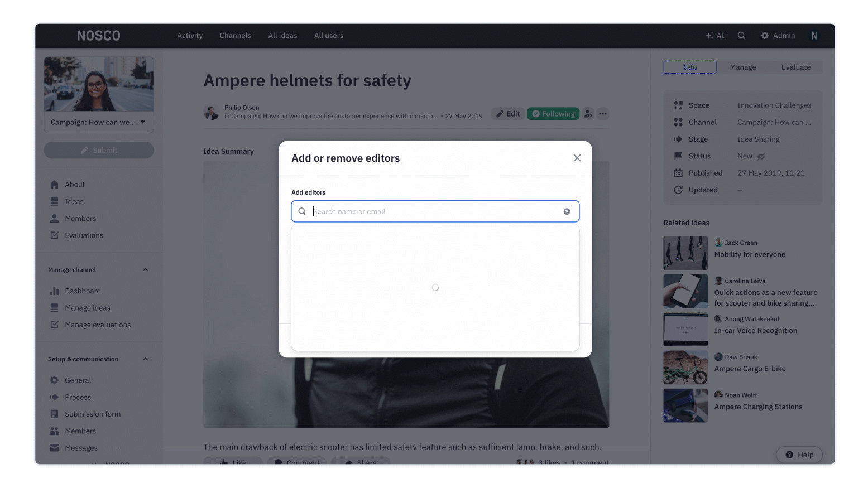Image resolution: width=868 pixels, height=488 pixels.
Task: Click the magnifier icon in editor search
Action: tap(302, 211)
